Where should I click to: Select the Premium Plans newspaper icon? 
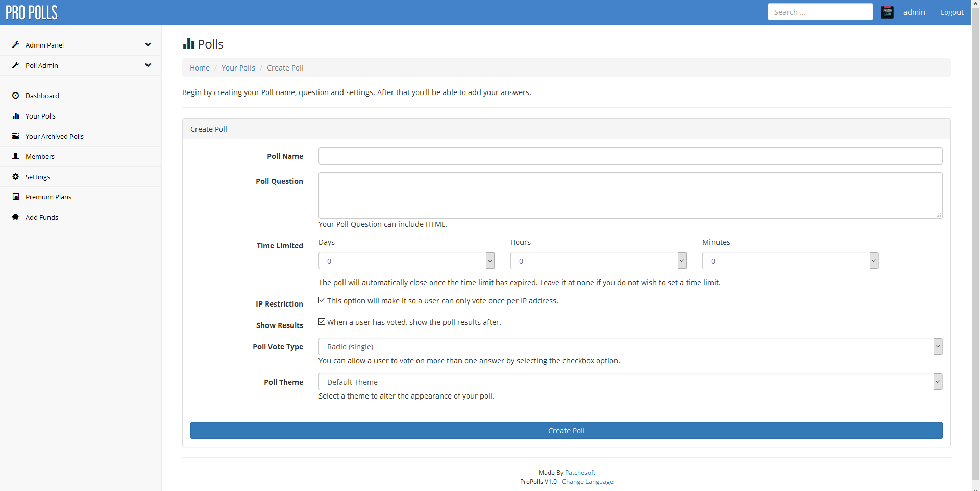click(16, 197)
